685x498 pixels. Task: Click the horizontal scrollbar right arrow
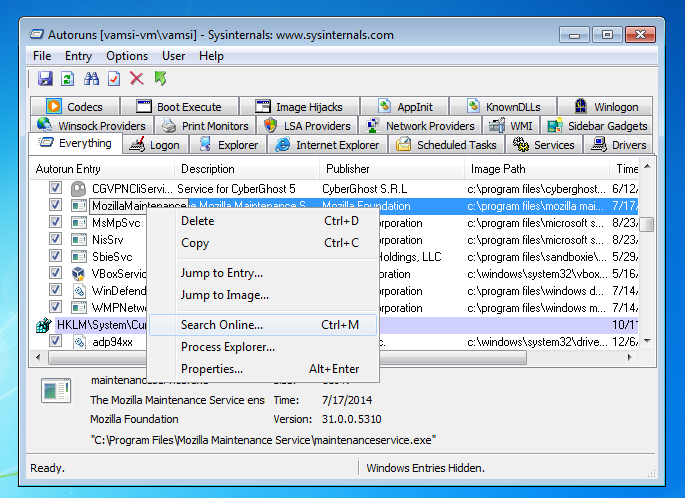(629, 357)
